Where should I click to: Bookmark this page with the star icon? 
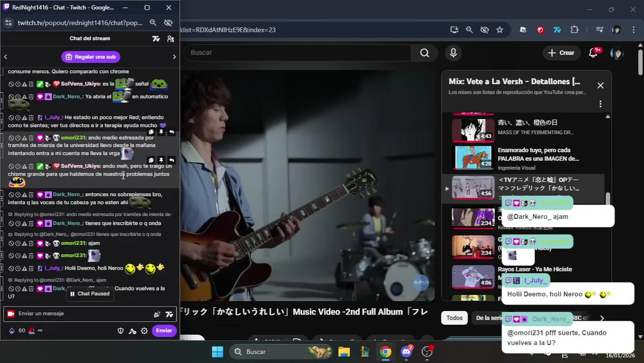click(x=499, y=30)
